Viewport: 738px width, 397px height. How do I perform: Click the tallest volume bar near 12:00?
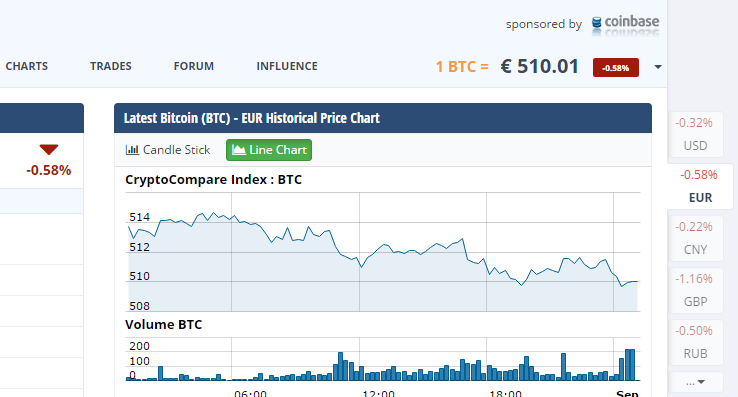click(340, 366)
